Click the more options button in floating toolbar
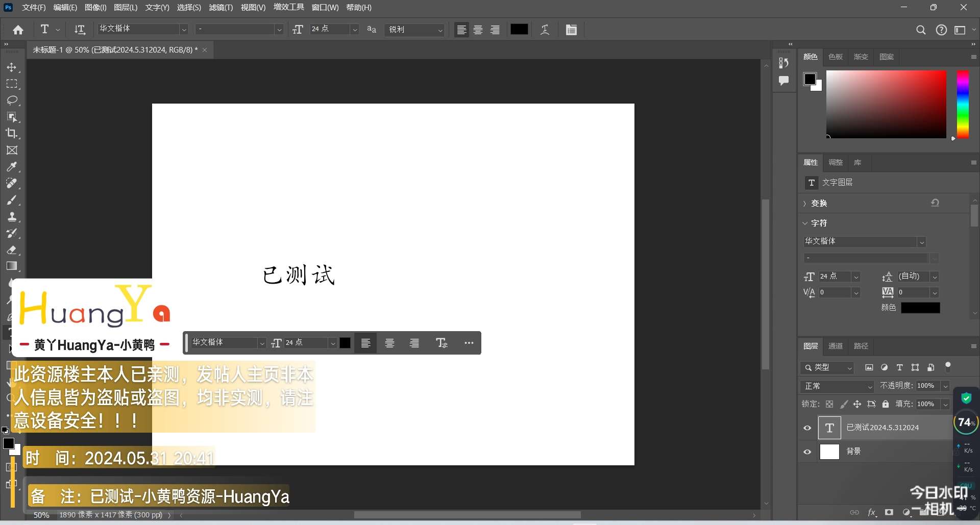This screenshot has height=525, width=980. pos(469,343)
